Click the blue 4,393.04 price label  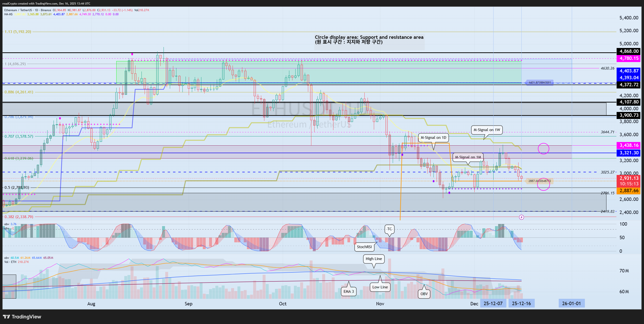[x=628, y=78]
